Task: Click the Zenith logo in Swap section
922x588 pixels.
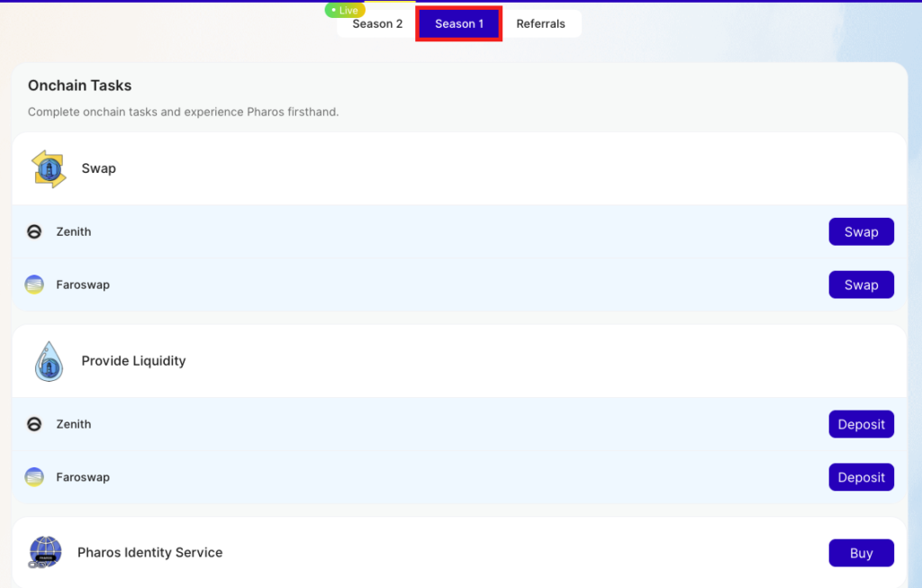Action: click(34, 231)
